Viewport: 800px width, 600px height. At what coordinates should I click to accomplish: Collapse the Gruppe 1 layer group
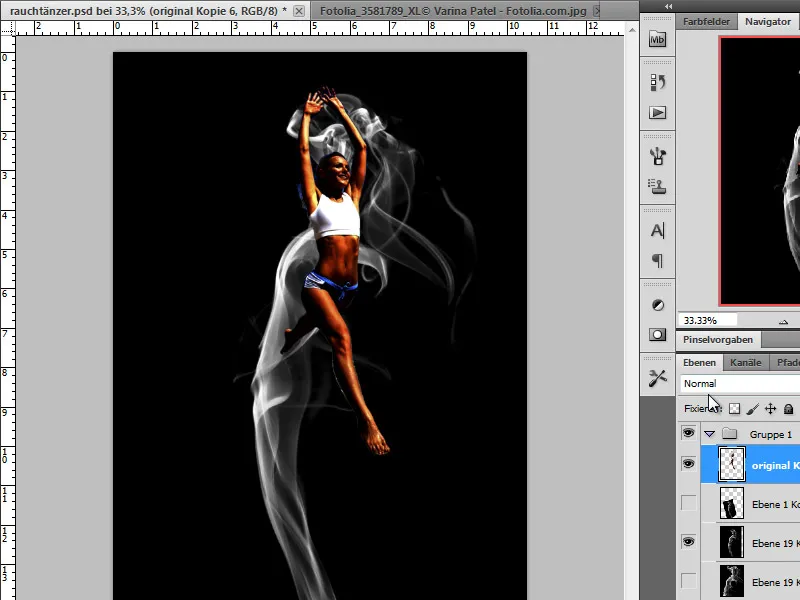click(x=710, y=434)
